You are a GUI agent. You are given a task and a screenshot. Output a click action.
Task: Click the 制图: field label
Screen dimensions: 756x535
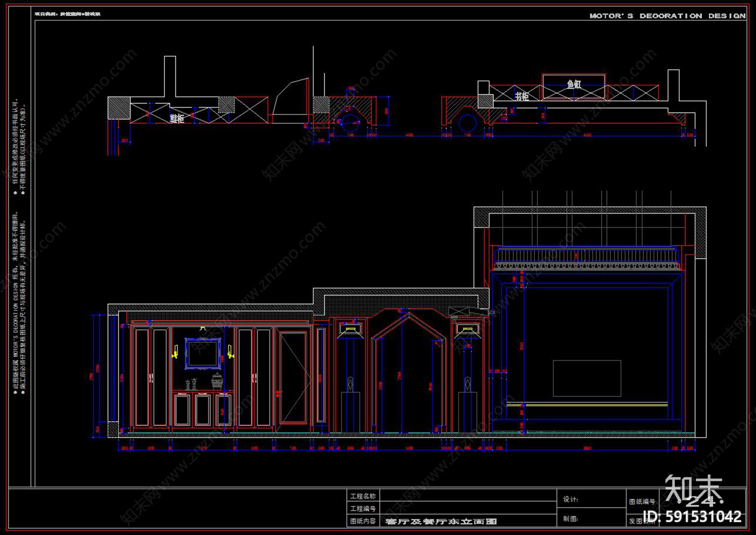click(570, 518)
